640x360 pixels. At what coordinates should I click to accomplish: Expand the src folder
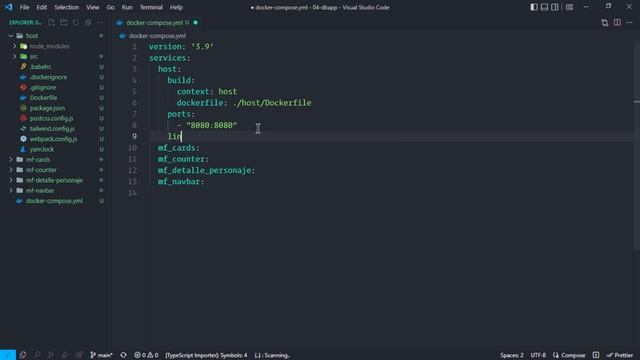tap(33, 56)
